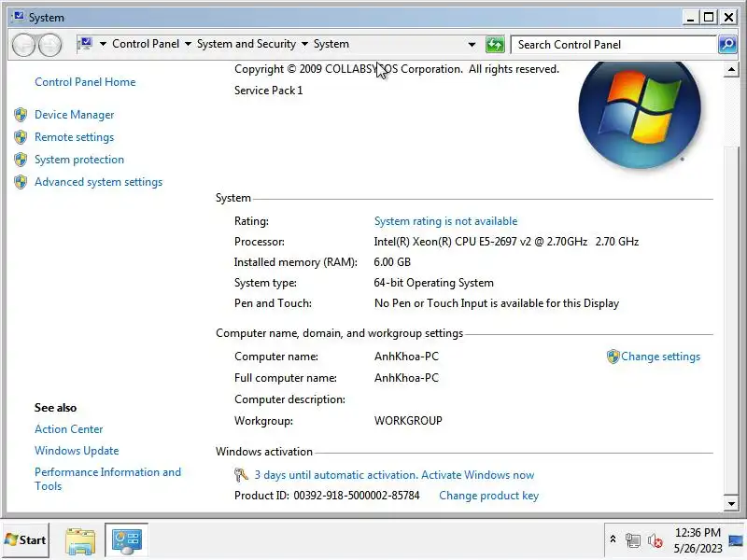The image size is (747, 560).
Task: Refresh the page with green arrows icon
Action: pos(495,45)
